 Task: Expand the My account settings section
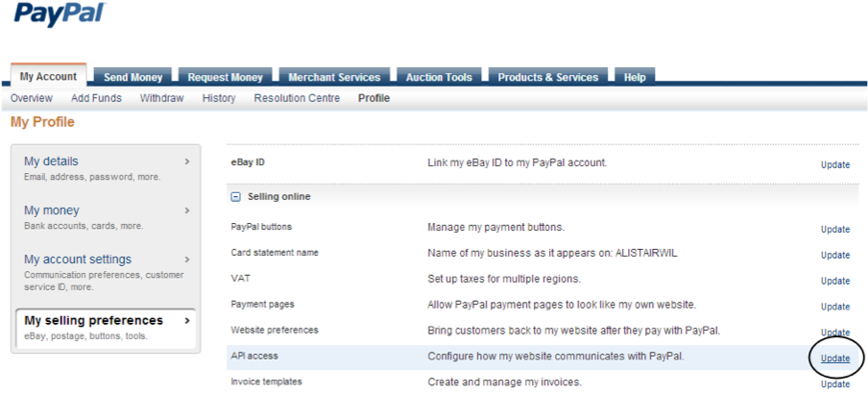106,272
